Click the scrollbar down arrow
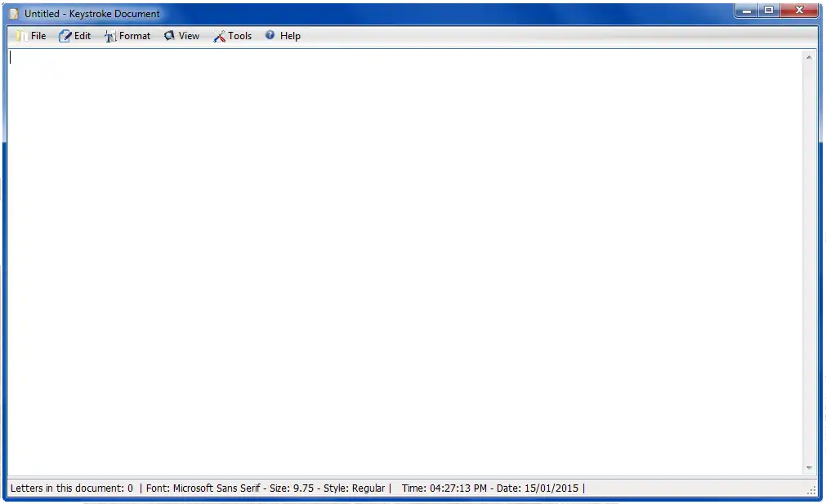 click(809, 468)
